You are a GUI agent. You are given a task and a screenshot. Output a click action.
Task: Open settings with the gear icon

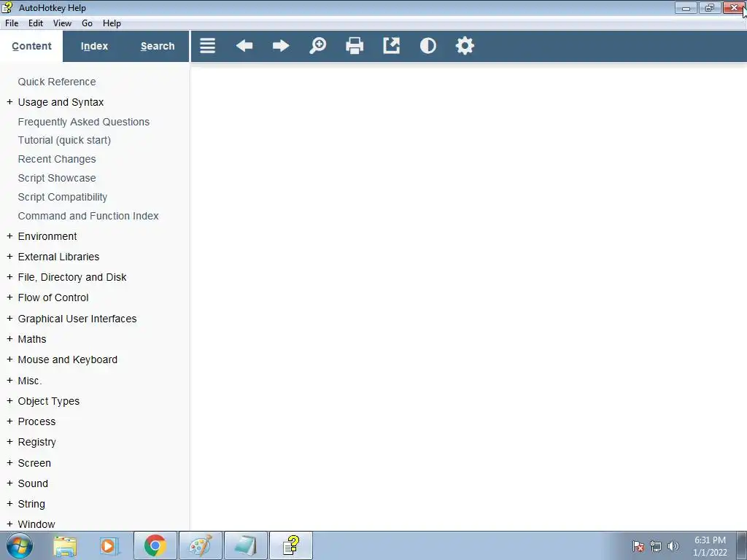465,46
